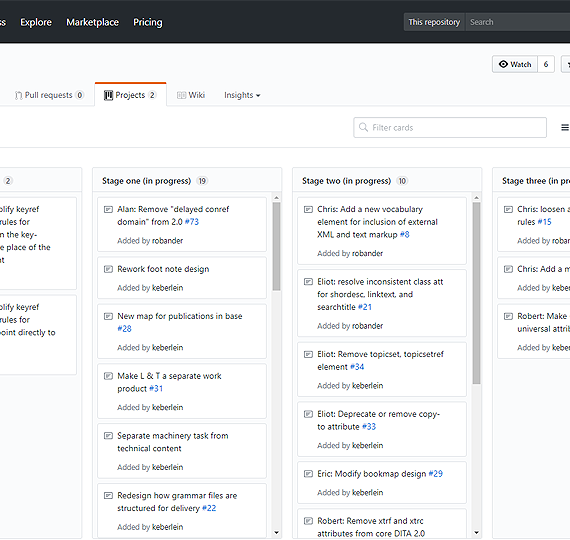The width and height of the screenshot is (570, 540).
Task: Open issue #29 link on bookmap card
Action: 435,474
